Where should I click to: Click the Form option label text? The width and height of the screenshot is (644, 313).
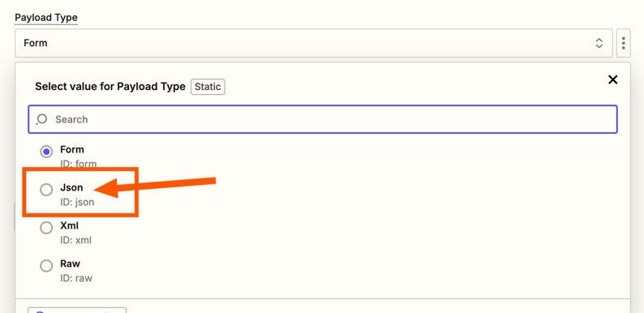pyautogui.click(x=72, y=149)
